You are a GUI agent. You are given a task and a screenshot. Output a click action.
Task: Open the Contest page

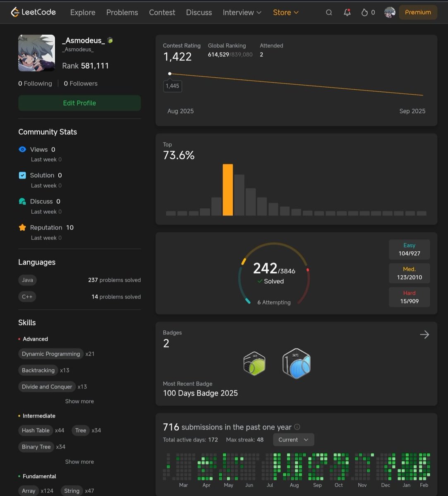point(162,12)
